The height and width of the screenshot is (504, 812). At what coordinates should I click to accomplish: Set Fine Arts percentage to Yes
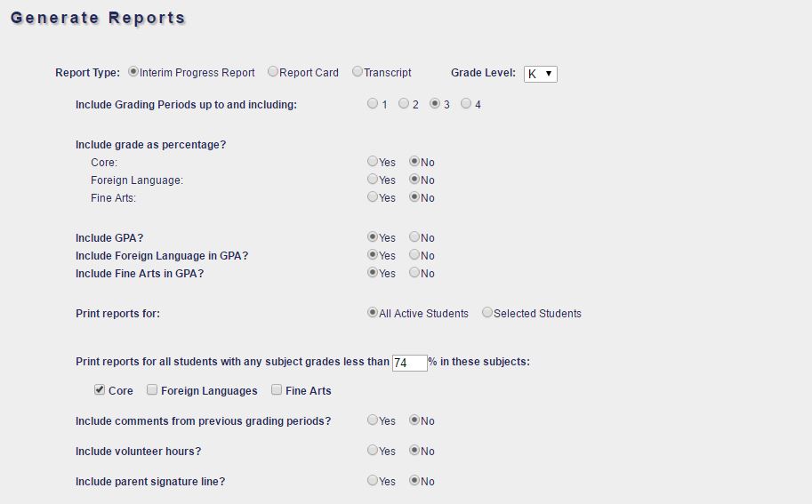click(x=373, y=197)
